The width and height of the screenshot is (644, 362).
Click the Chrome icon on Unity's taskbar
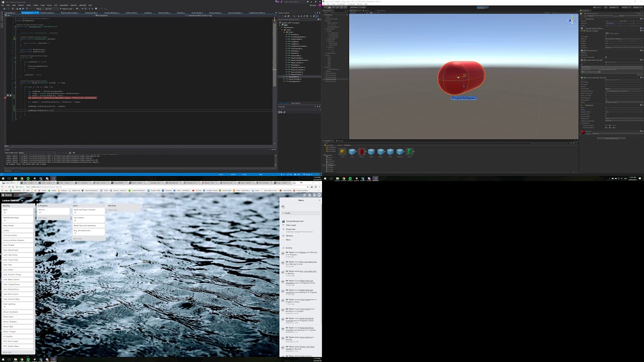click(x=344, y=178)
